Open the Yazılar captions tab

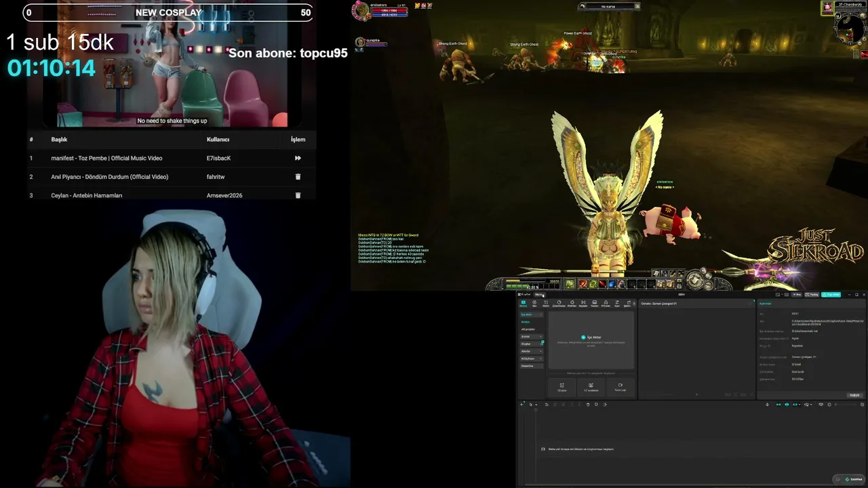pos(595,304)
